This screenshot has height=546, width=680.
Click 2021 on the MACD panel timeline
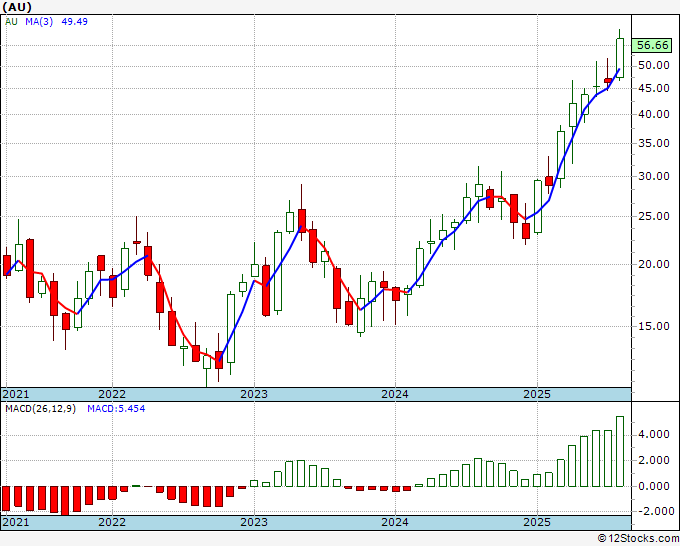click(x=16, y=522)
